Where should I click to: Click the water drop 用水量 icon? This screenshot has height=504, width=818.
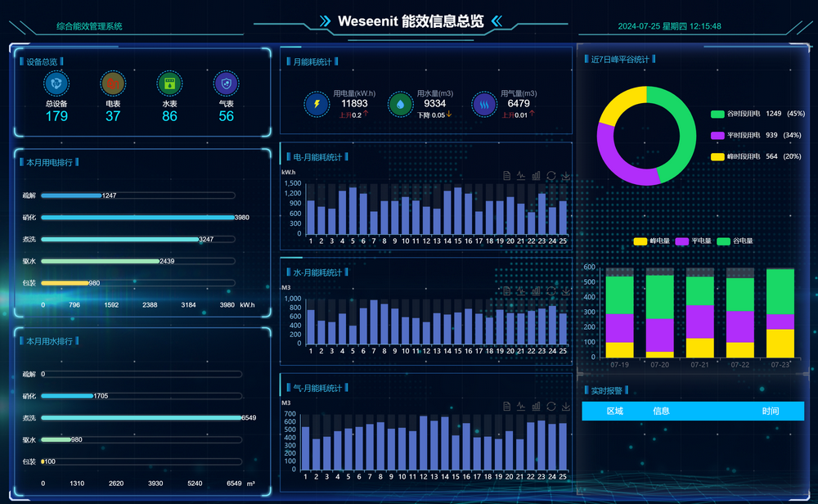click(x=400, y=104)
